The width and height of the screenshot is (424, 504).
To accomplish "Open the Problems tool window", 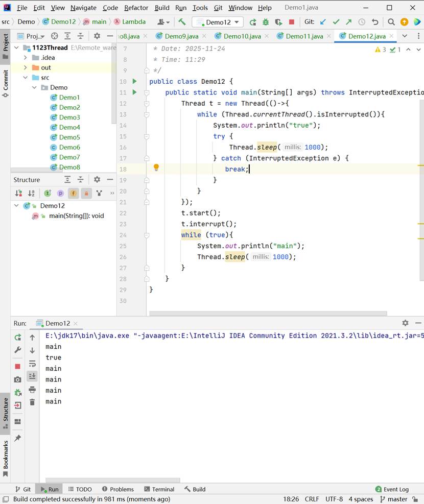I will tap(117, 489).
